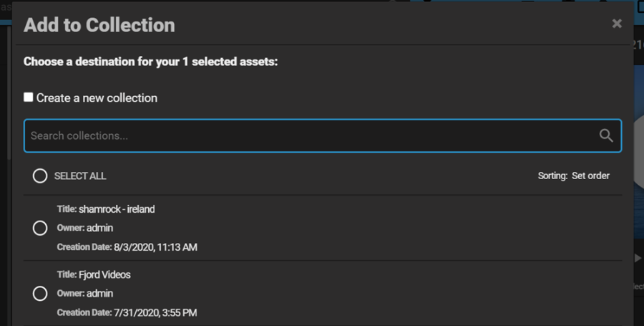Image resolution: width=644 pixels, height=326 pixels.
Task: Click the play arrow behind the dialog's right edge
Action: pos(638,258)
